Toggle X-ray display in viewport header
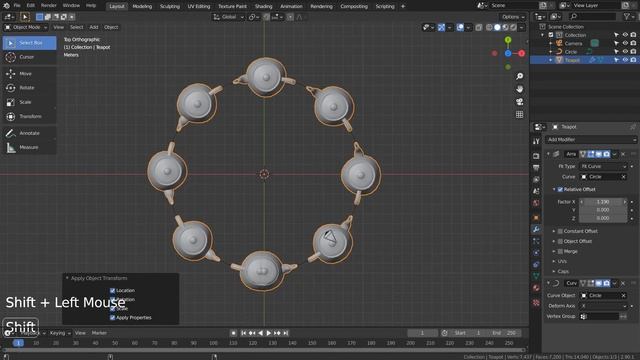Image resolution: width=640 pixels, height=360 pixels. 479,27
